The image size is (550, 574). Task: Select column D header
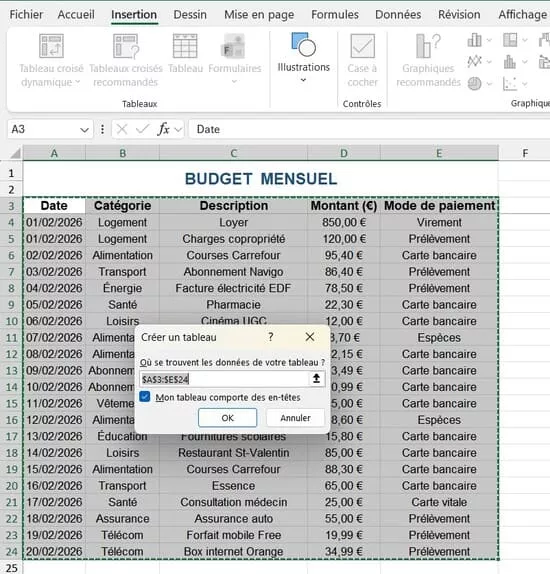[x=344, y=153]
